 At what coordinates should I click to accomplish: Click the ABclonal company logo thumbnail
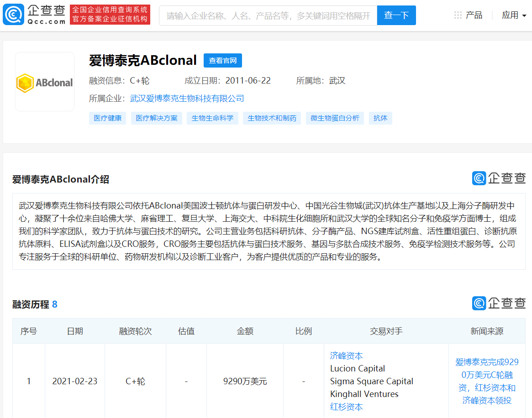[x=45, y=82]
